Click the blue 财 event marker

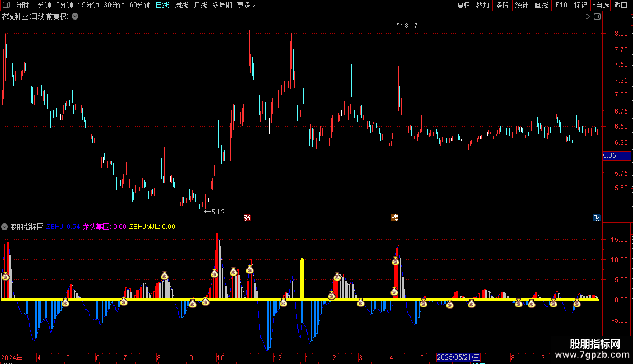tap(597, 217)
